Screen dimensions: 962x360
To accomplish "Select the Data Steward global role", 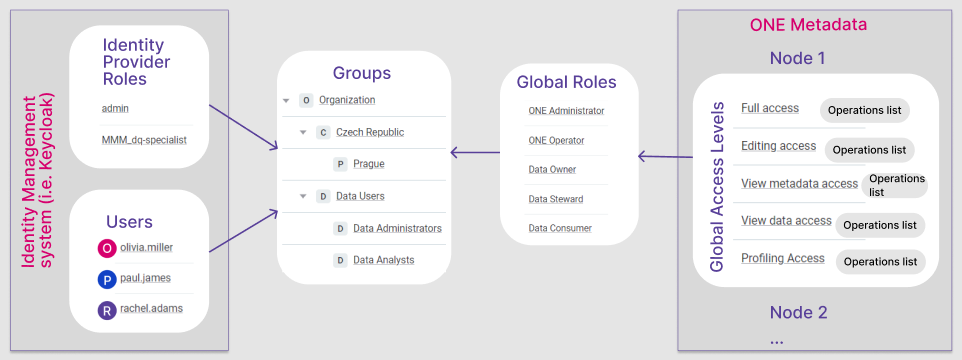I will pyautogui.click(x=556, y=199).
